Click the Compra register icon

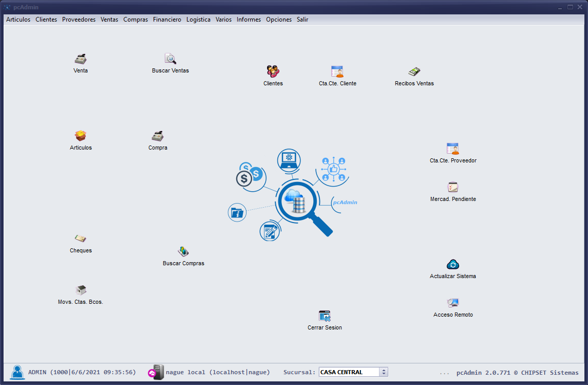(157, 136)
